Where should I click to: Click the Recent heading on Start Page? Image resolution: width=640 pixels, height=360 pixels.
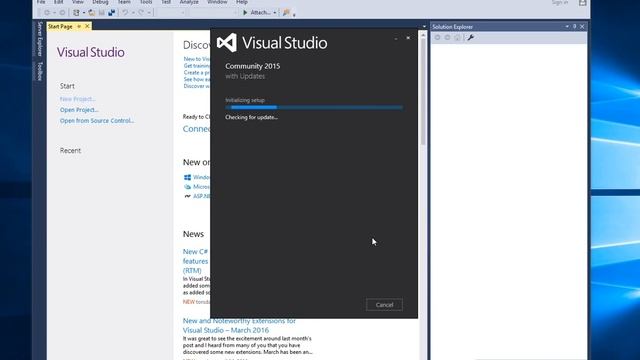pos(70,151)
